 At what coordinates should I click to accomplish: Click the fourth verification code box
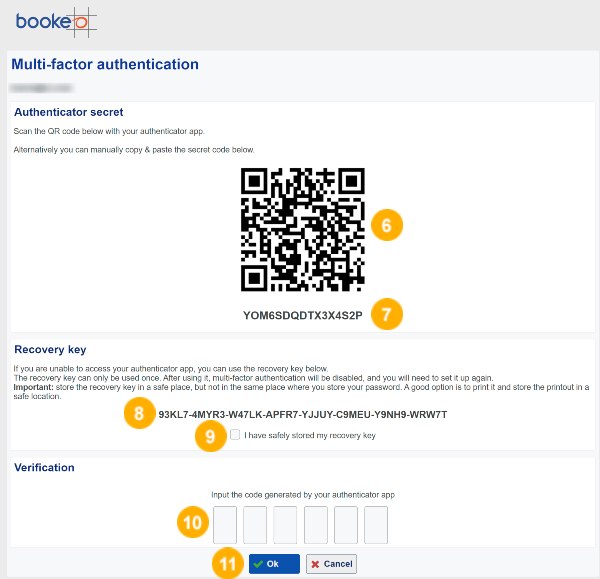pos(316,525)
